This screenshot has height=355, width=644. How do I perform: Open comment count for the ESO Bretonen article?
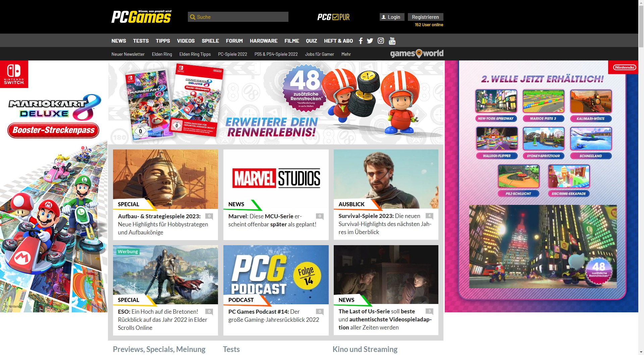click(209, 312)
